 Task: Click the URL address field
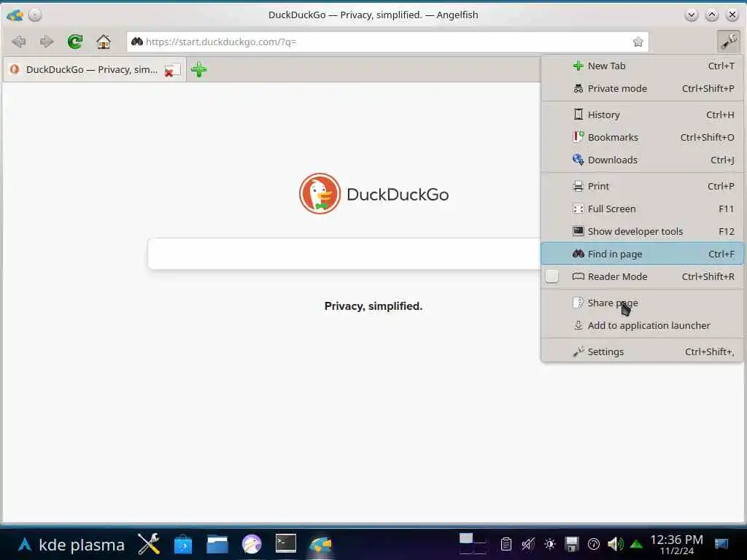(x=387, y=42)
